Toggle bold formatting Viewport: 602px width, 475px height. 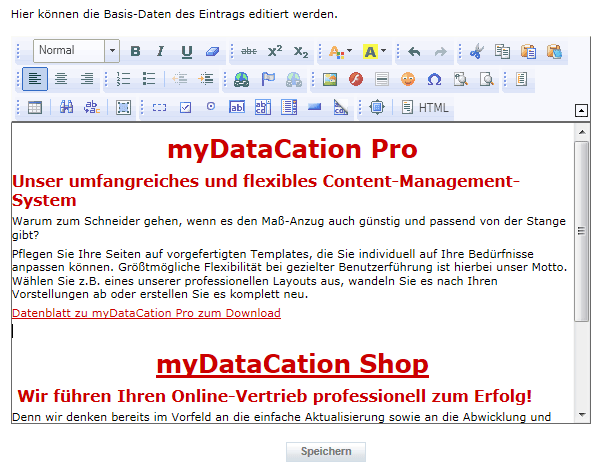click(x=135, y=51)
